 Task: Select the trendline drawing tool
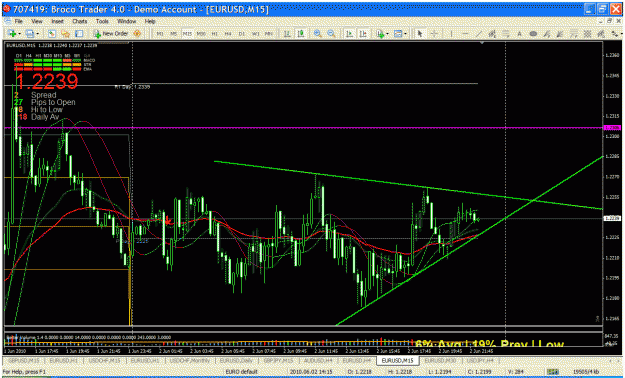pyautogui.click(x=479, y=34)
